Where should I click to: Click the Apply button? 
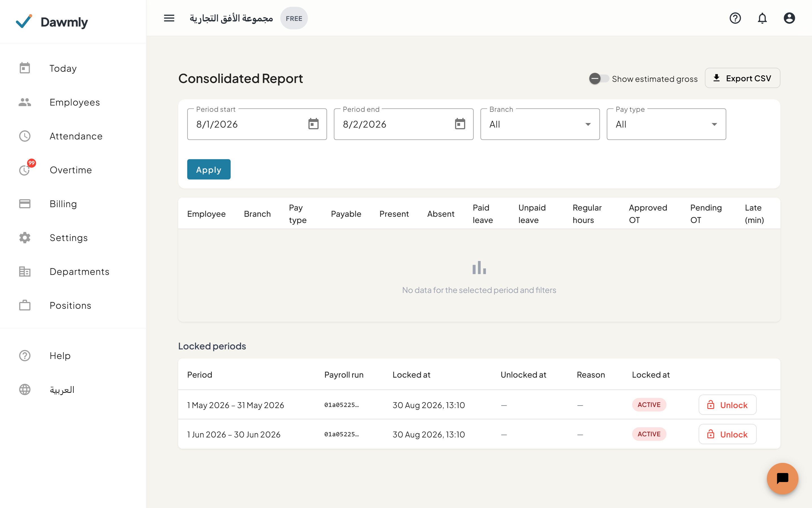tap(209, 169)
